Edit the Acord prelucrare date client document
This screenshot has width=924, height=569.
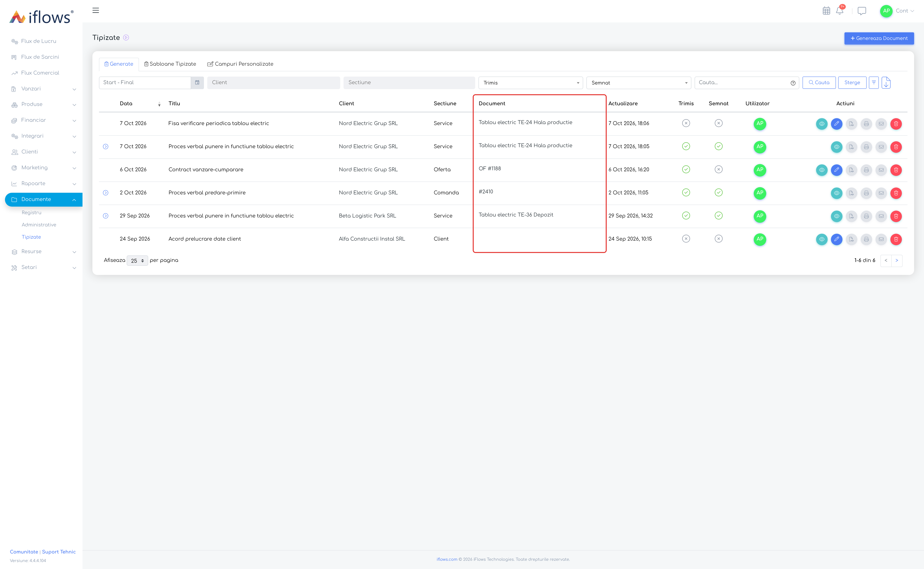[836, 239]
